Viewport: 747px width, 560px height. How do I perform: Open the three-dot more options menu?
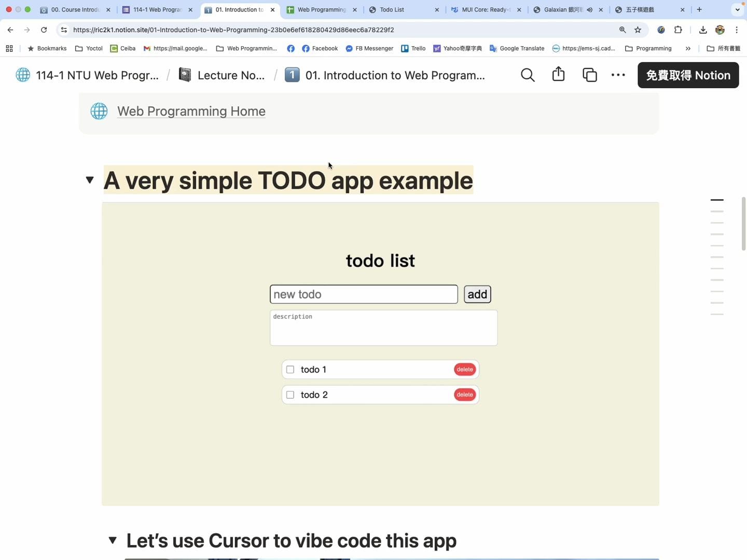tap(618, 75)
